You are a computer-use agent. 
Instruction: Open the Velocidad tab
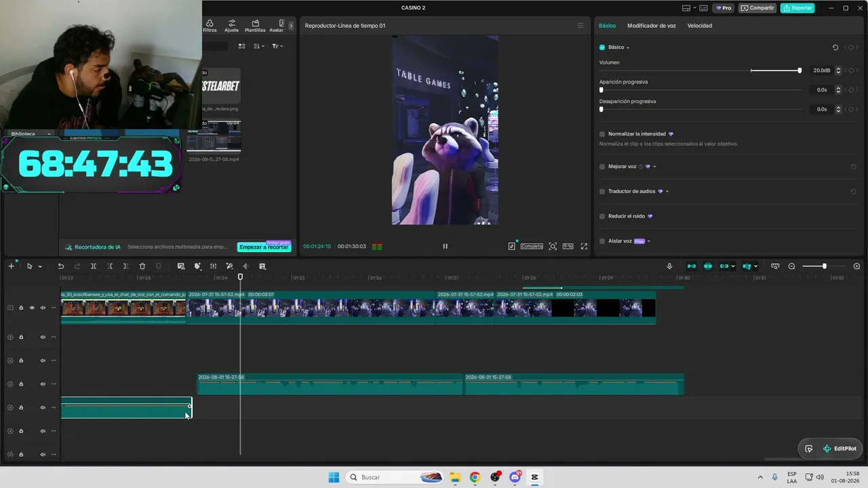[x=700, y=26]
